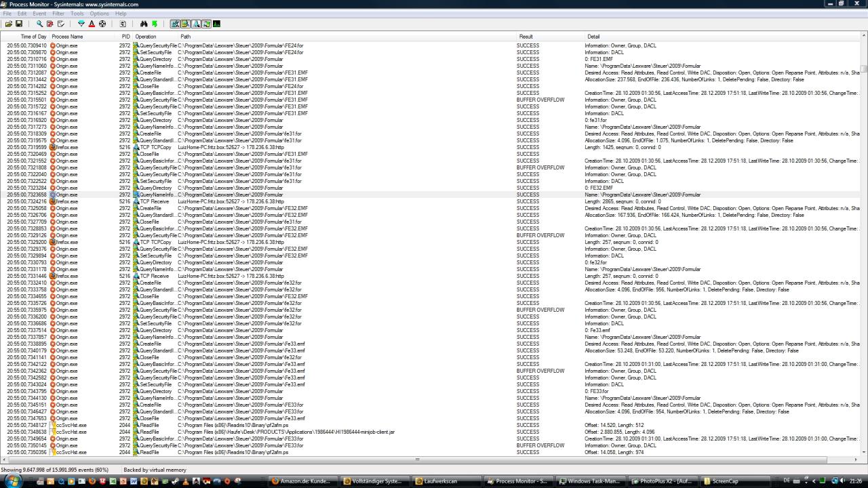Click the Save toolbar icon
This screenshot has width=868, height=488.
coord(19,24)
